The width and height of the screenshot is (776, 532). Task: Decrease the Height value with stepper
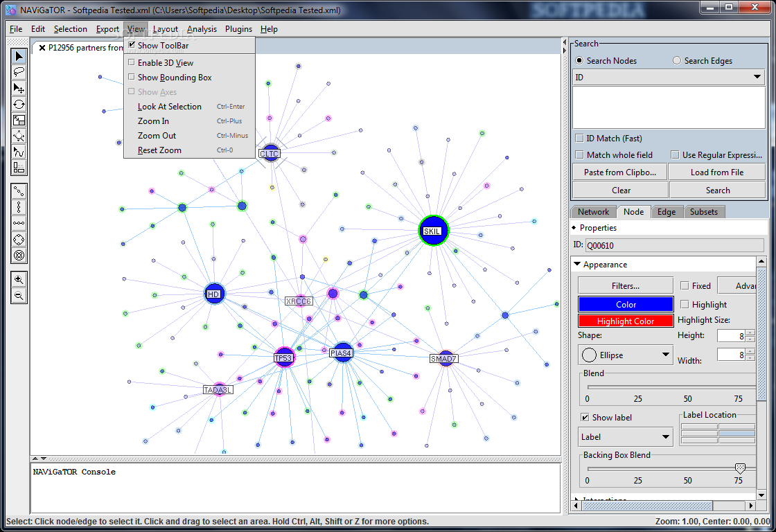pyautogui.click(x=750, y=339)
